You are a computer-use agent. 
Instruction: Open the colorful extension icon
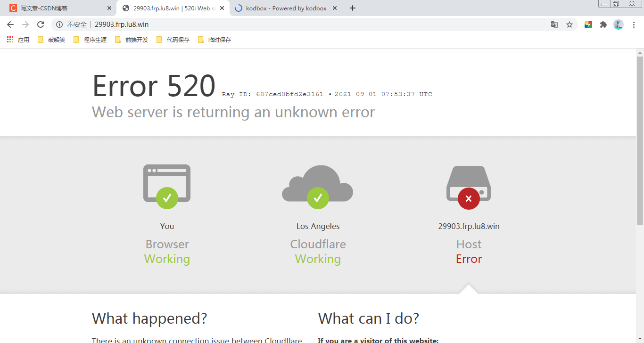[588, 24]
